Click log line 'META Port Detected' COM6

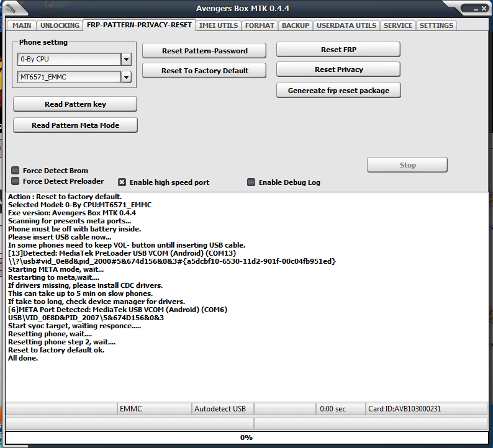117,310
